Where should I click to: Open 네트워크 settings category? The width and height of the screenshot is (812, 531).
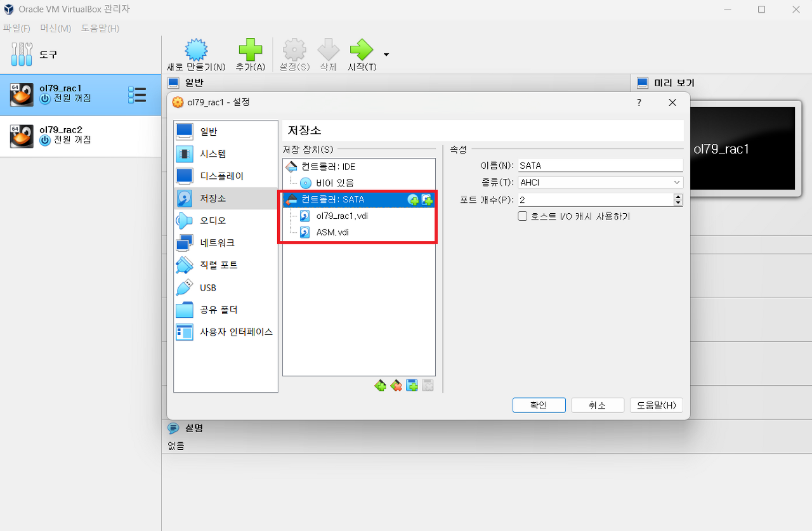(x=226, y=243)
